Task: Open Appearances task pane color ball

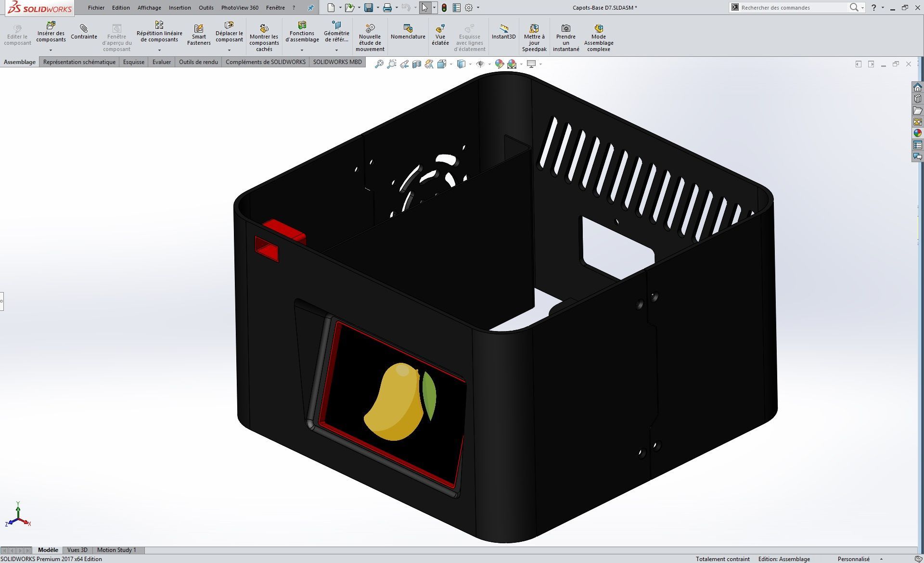Action: tap(917, 133)
